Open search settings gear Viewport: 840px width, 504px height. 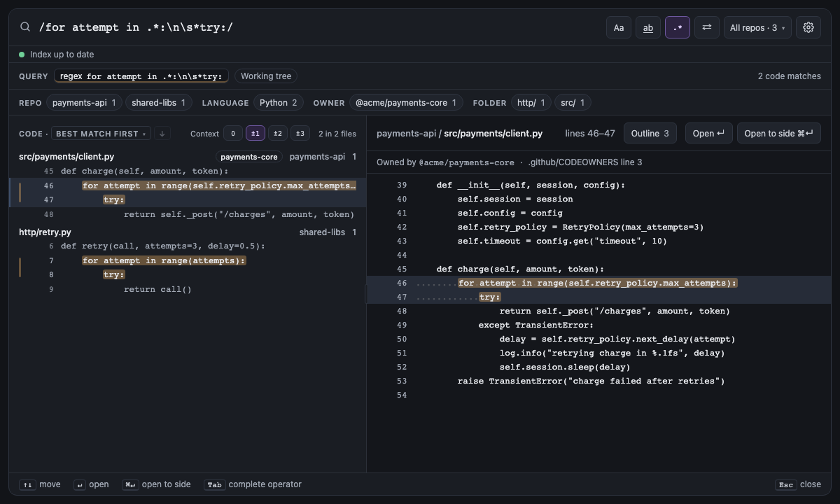point(808,27)
